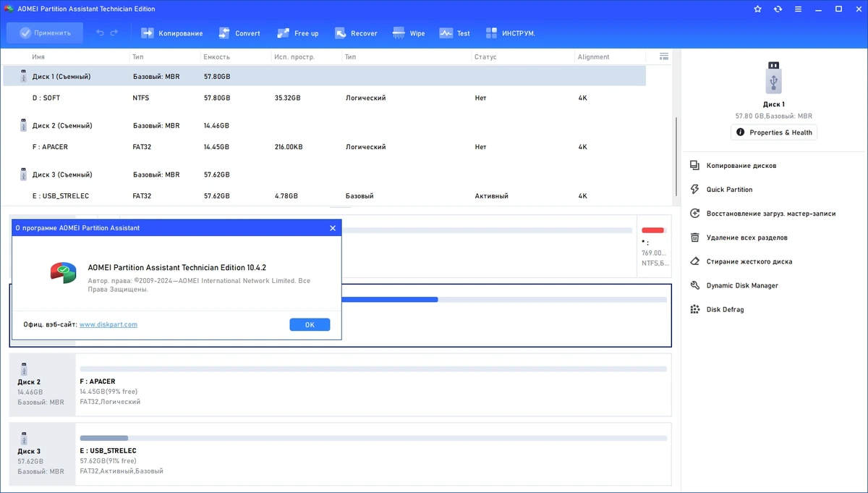Select the D : SOFT partition row
Screen dimensions: 868x493
pyautogui.click(x=324, y=98)
